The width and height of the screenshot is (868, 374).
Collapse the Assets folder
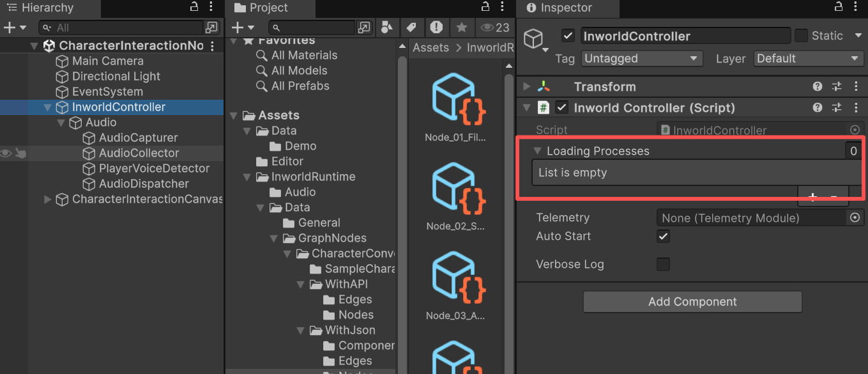coord(233,116)
